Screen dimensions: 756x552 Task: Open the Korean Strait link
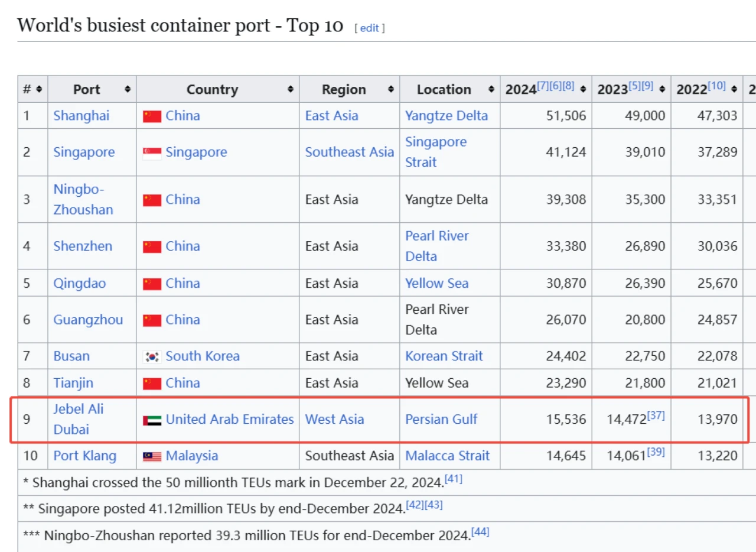[x=444, y=356]
